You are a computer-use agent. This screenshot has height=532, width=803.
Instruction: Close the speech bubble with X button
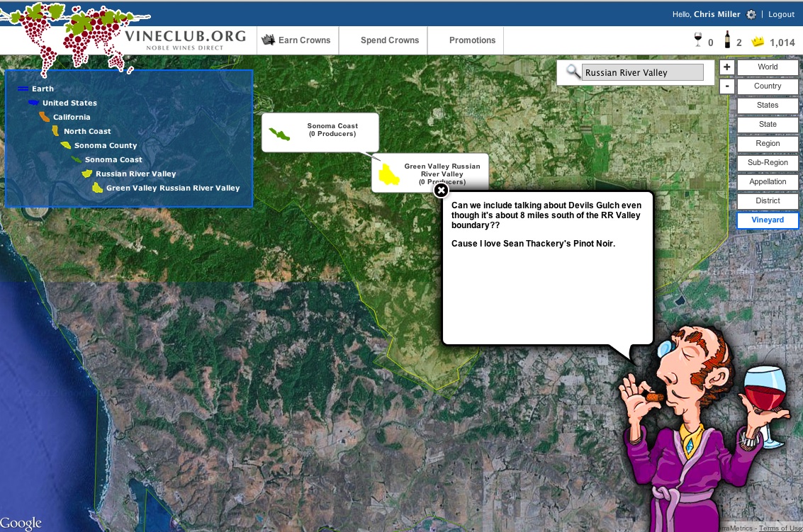pyautogui.click(x=441, y=190)
